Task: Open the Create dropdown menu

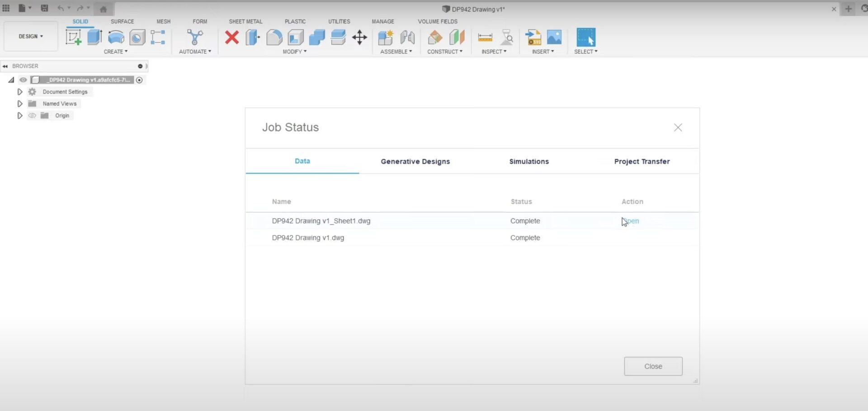Action: point(116,52)
